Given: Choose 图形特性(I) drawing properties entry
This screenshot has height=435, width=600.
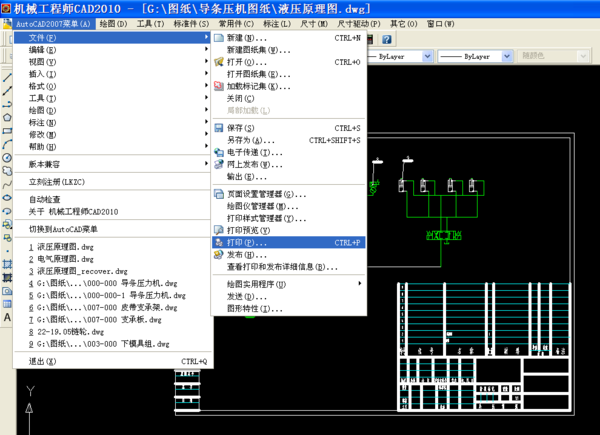Looking at the screenshot, I should 289,309.
